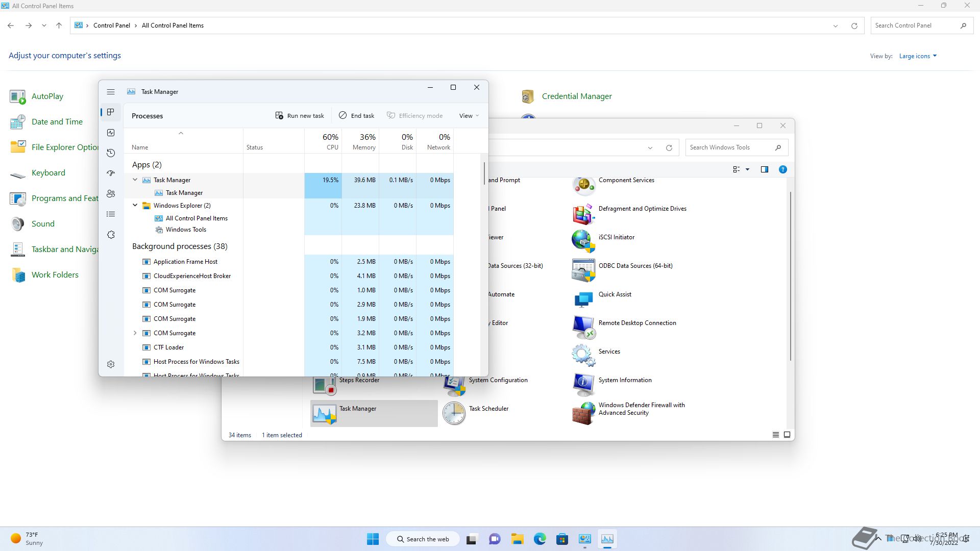Sort processes by Name column header
Viewport: 980px width, 551px height.
click(x=183, y=141)
